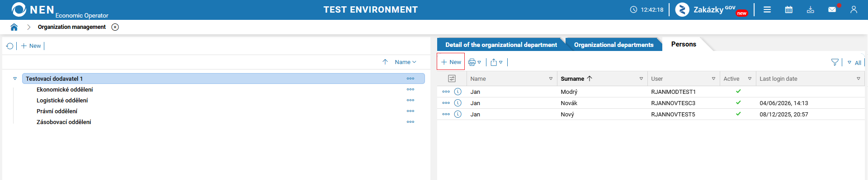Screen dimensions: 868x180
Task: Show info for Jan Modrý
Action: click(x=458, y=92)
